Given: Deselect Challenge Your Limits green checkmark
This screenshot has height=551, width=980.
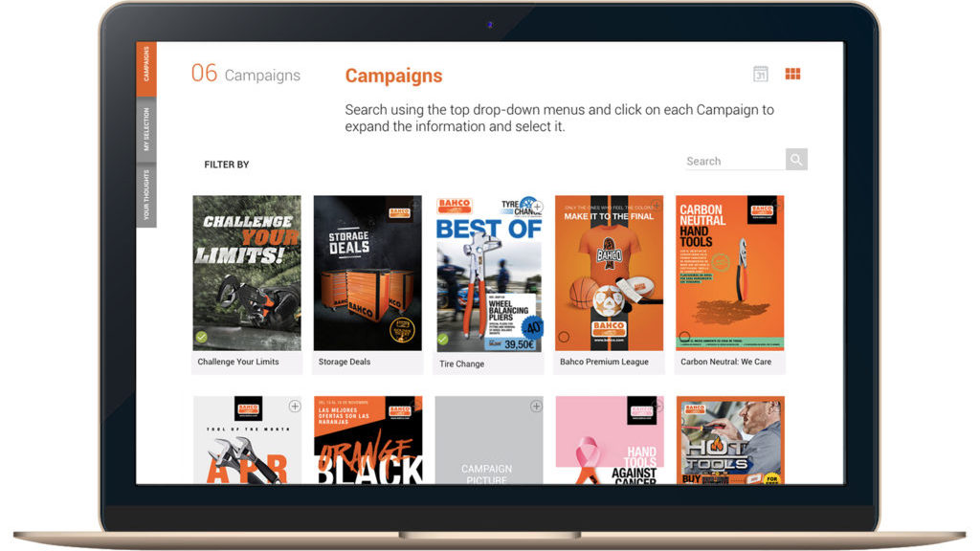Looking at the screenshot, I should 202,337.
